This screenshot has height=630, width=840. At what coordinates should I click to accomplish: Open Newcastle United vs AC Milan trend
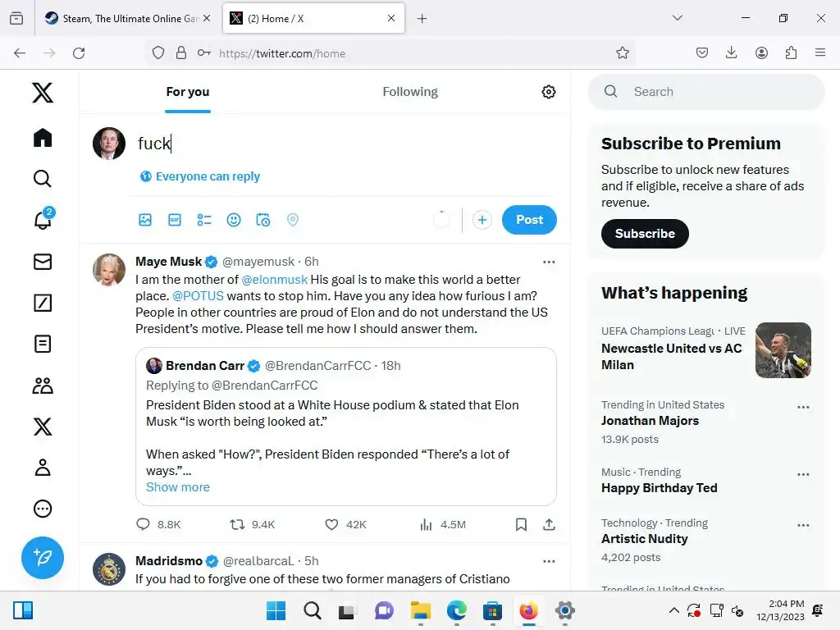[671, 356]
